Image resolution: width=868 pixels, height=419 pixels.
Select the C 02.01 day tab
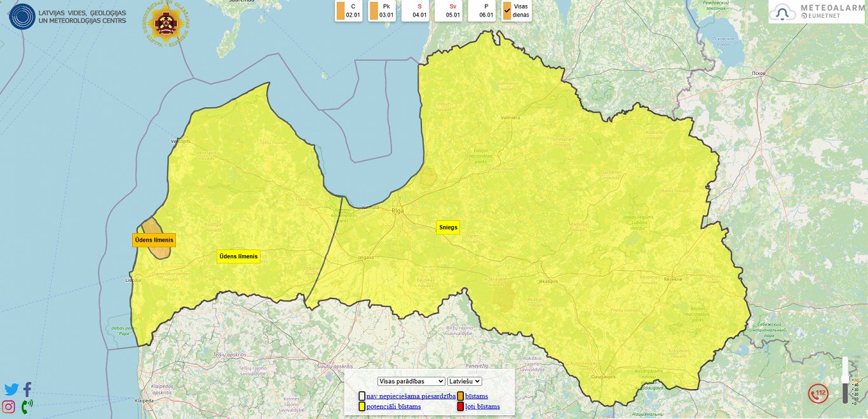pos(349,11)
